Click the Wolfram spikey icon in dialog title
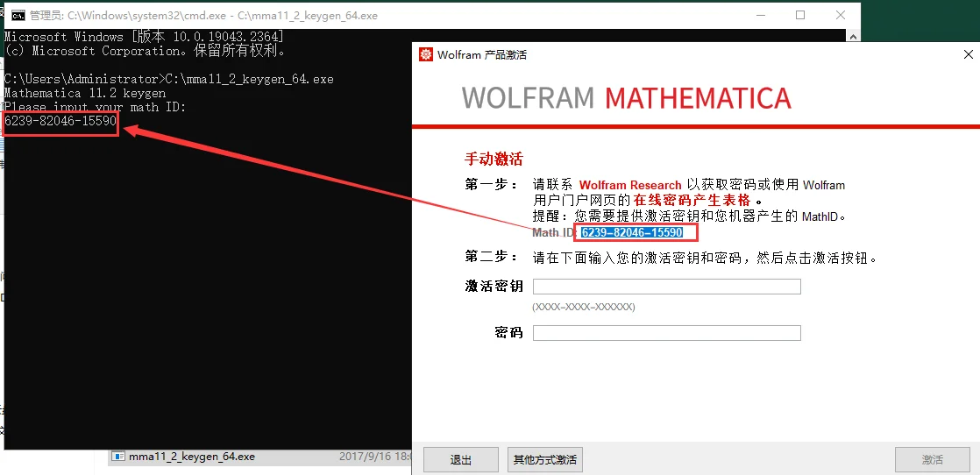Image resolution: width=980 pixels, height=475 pixels. [x=426, y=54]
